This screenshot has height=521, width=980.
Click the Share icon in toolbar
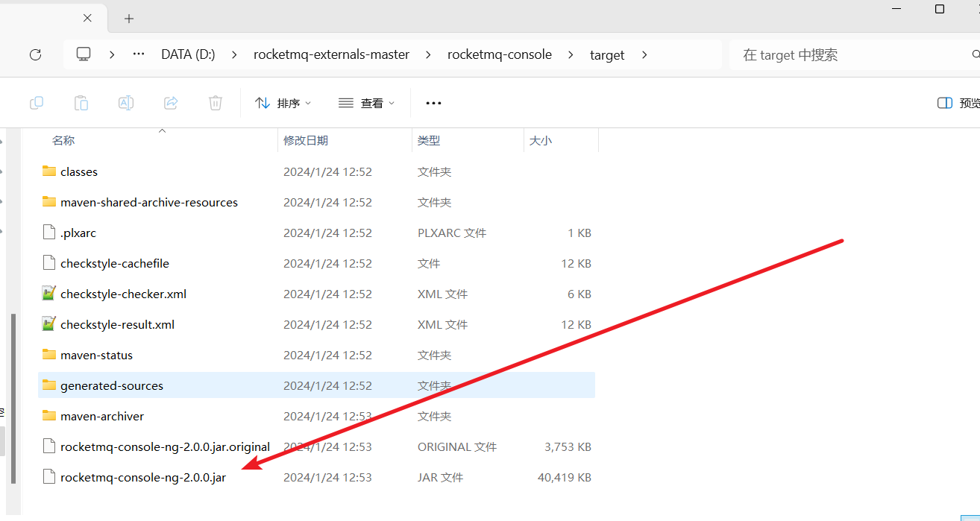pos(171,103)
